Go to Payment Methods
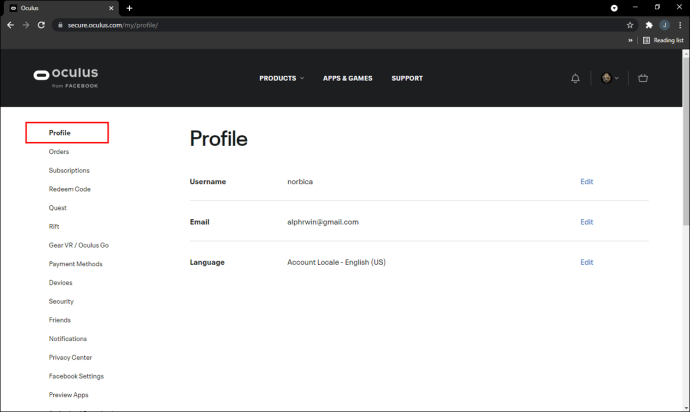Image resolution: width=690 pixels, height=412 pixels. coord(76,264)
